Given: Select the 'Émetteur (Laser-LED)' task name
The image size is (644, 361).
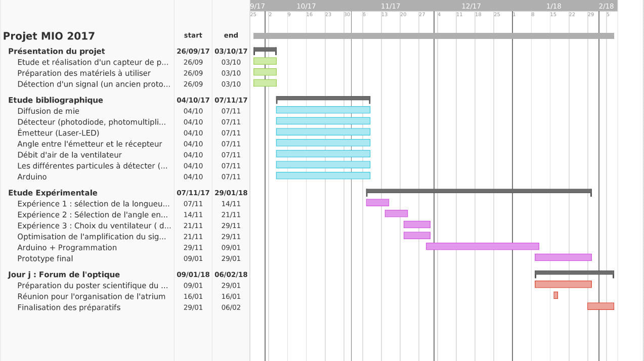Looking at the screenshot, I should point(58,133).
